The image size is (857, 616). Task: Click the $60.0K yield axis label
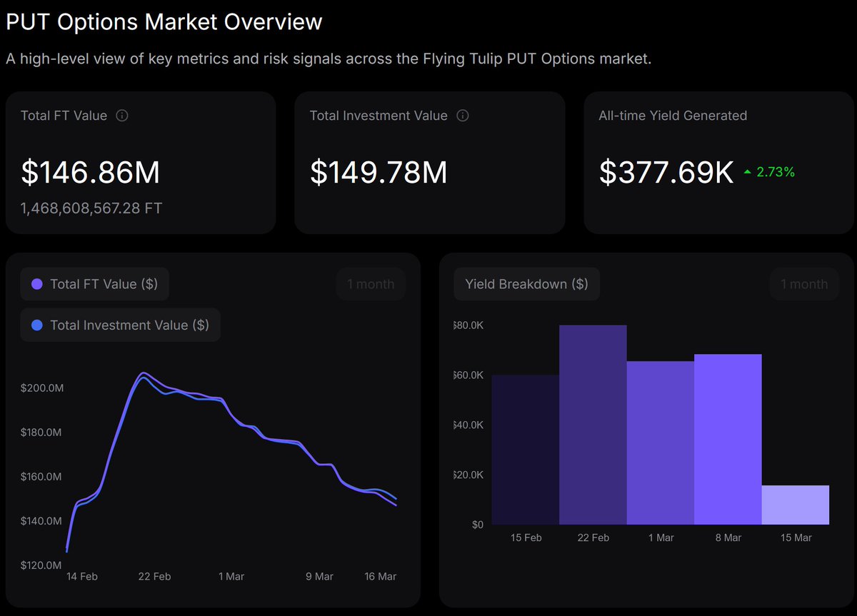[468, 375]
